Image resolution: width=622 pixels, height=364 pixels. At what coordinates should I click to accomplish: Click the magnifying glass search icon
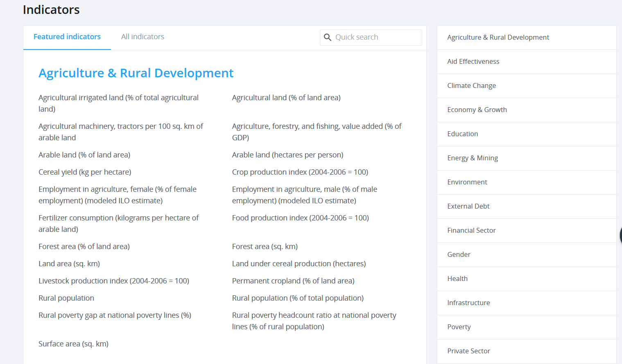[x=328, y=37]
